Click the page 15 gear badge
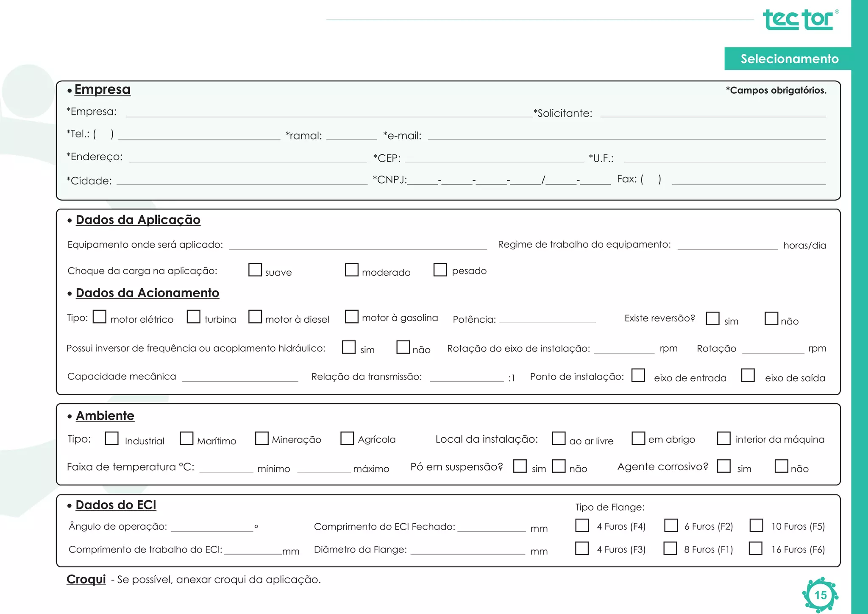This screenshot has width=868, height=614. 820,594
